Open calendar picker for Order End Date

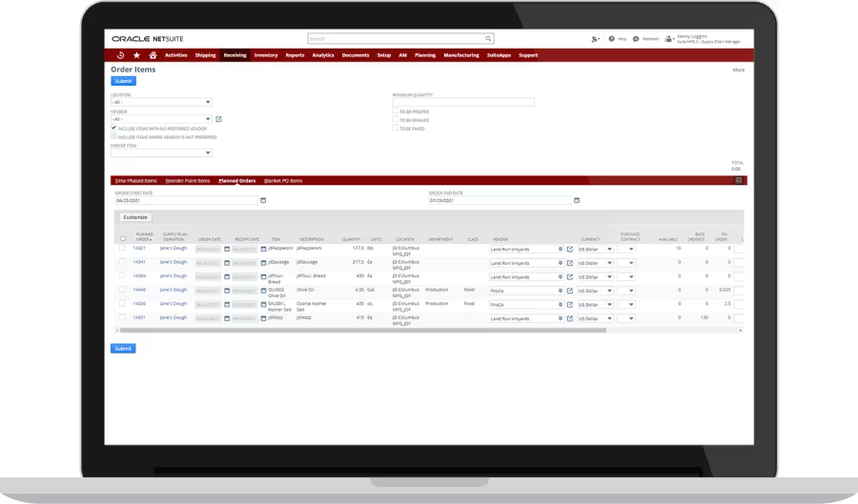pos(580,201)
